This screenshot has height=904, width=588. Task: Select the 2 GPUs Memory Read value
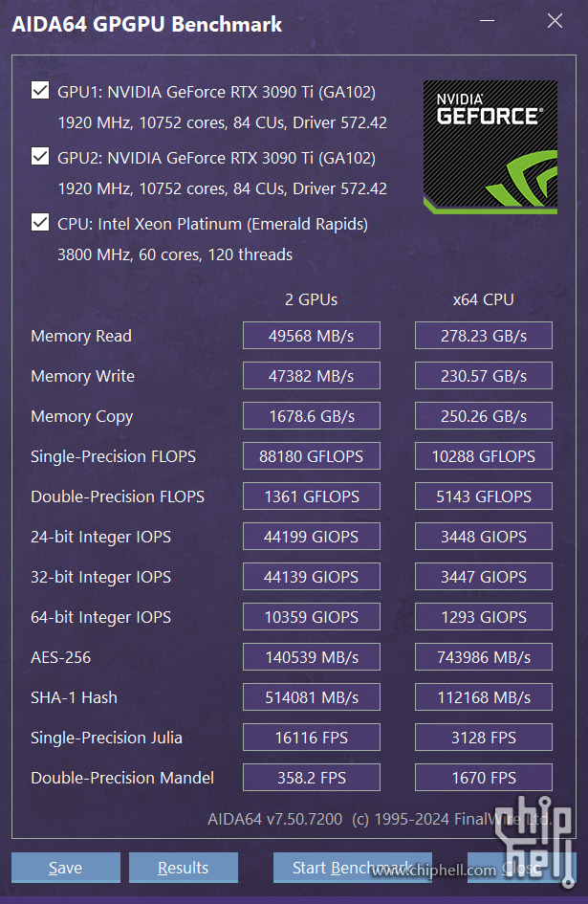[312, 336]
